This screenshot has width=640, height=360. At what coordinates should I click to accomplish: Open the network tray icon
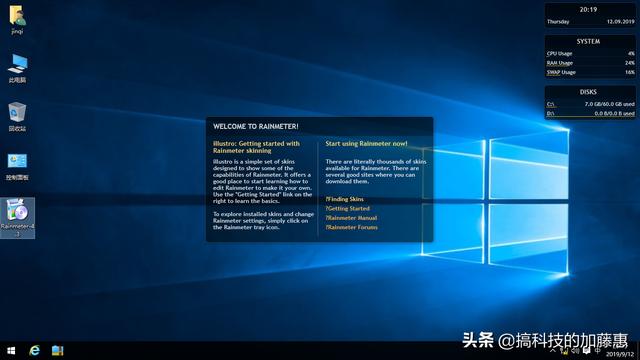[x=564, y=351]
